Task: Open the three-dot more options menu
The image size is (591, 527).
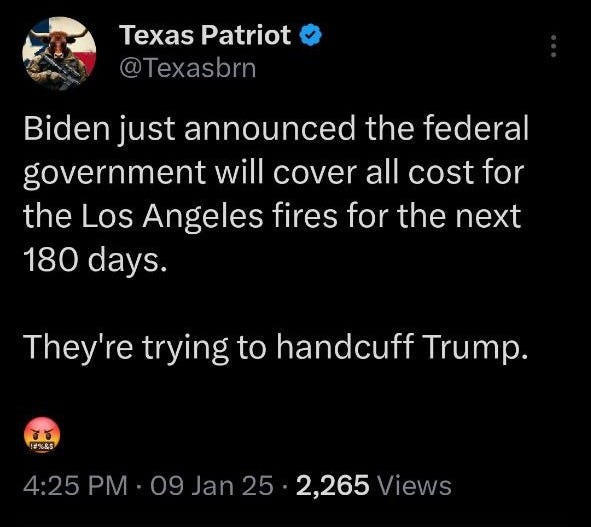Action: click(553, 46)
